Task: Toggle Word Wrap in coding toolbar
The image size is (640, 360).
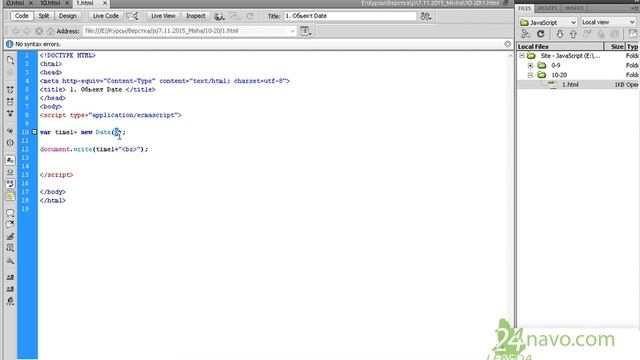Action: (10, 184)
